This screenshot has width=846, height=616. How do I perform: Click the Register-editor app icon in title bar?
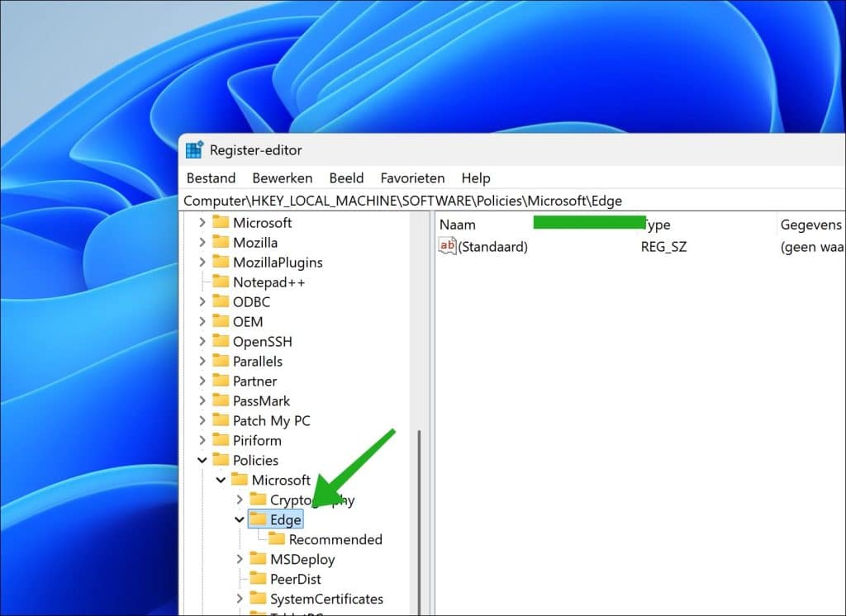(194, 150)
